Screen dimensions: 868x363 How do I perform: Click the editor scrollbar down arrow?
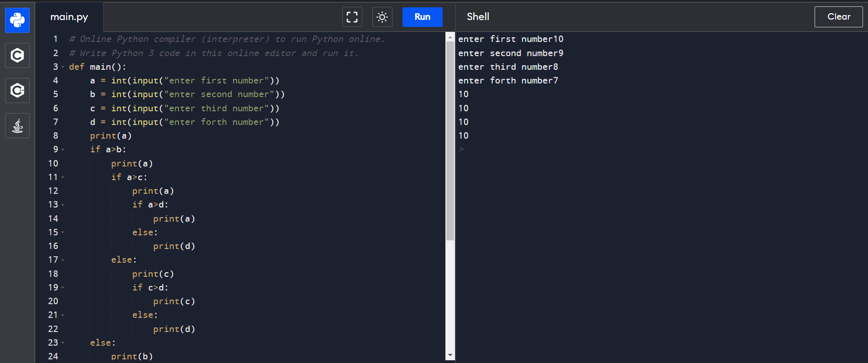[x=450, y=355]
